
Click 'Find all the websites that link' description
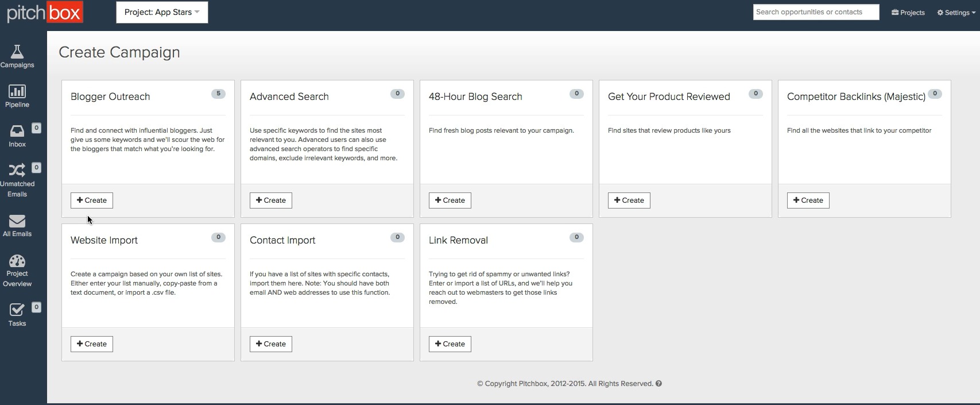[859, 130]
